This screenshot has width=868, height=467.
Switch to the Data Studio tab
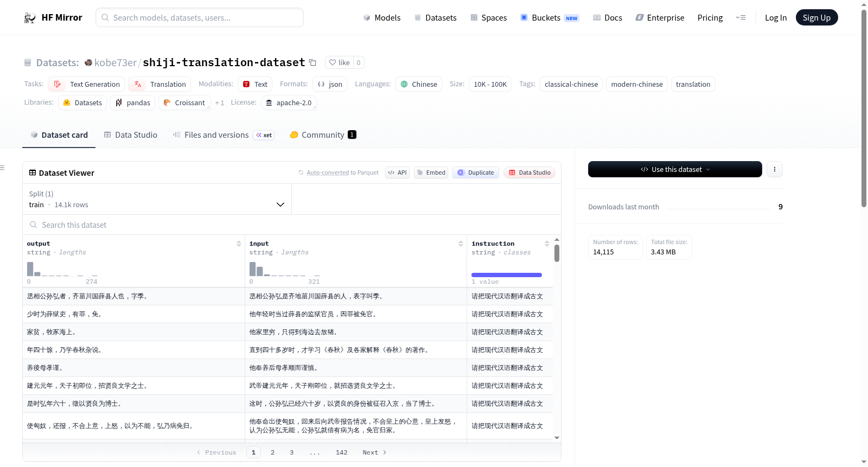click(x=131, y=135)
